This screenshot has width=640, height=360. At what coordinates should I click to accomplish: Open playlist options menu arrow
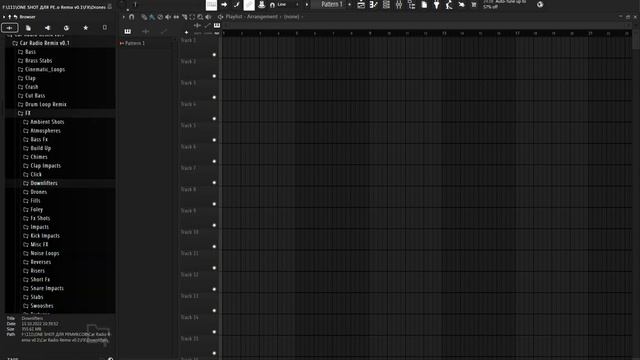click(x=124, y=17)
